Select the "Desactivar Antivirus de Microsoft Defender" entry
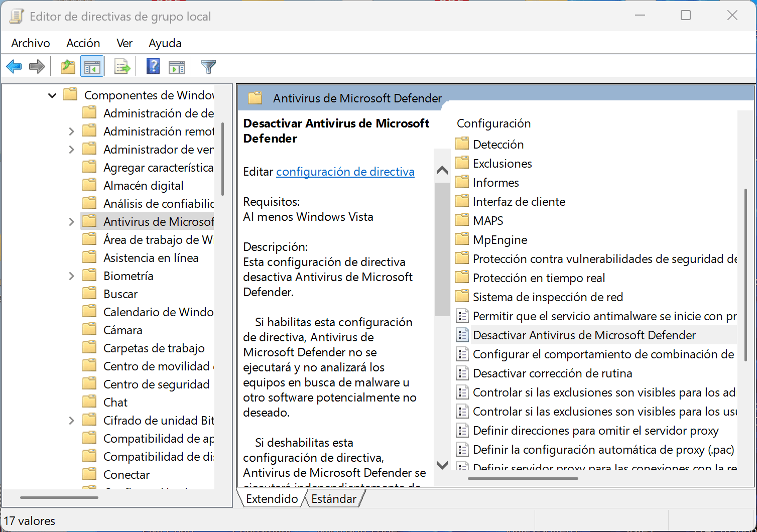 pos(584,335)
